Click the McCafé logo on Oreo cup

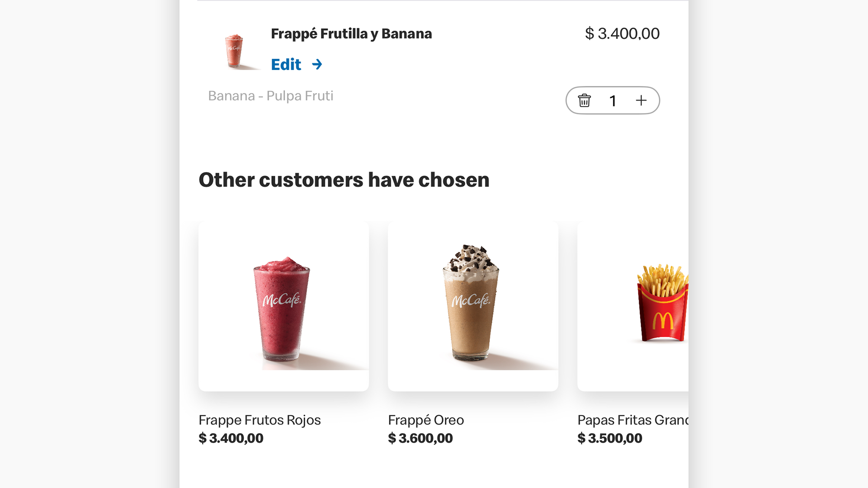click(x=471, y=300)
